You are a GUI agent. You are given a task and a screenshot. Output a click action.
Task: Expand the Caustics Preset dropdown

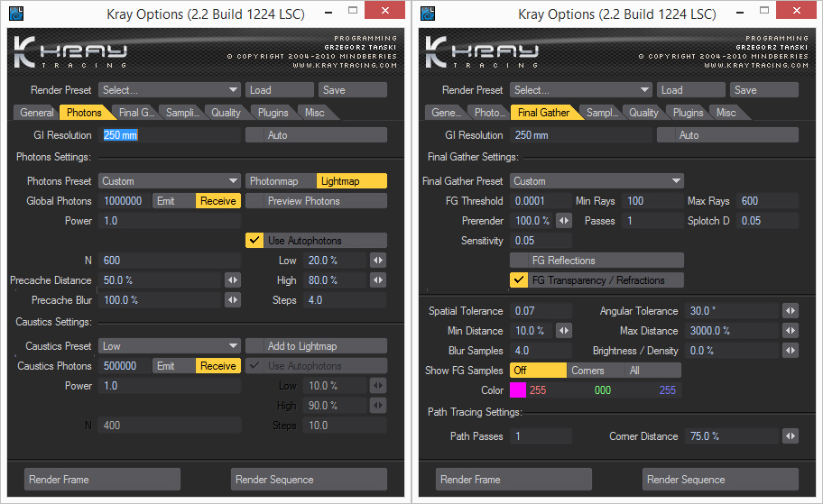[x=169, y=346]
